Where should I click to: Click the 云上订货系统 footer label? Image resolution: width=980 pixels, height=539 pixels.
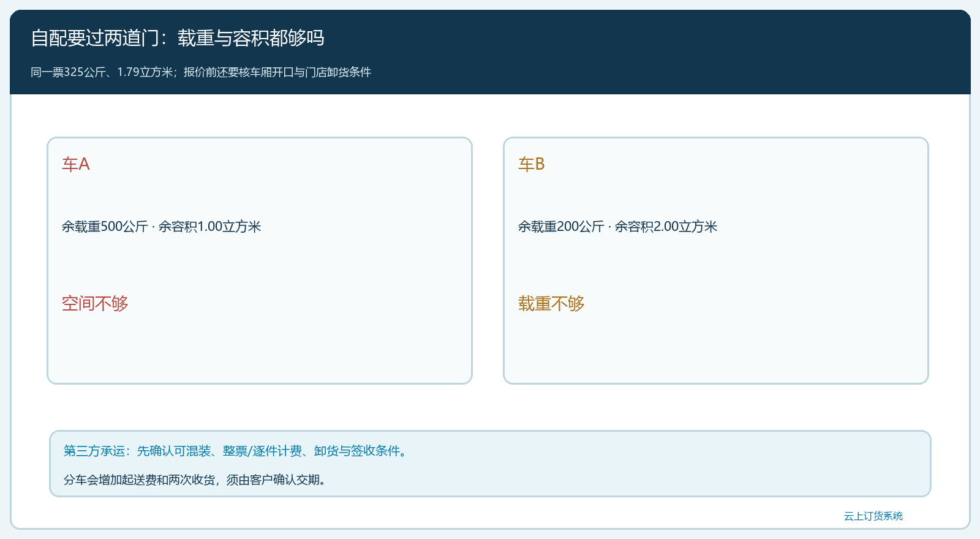(873, 516)
